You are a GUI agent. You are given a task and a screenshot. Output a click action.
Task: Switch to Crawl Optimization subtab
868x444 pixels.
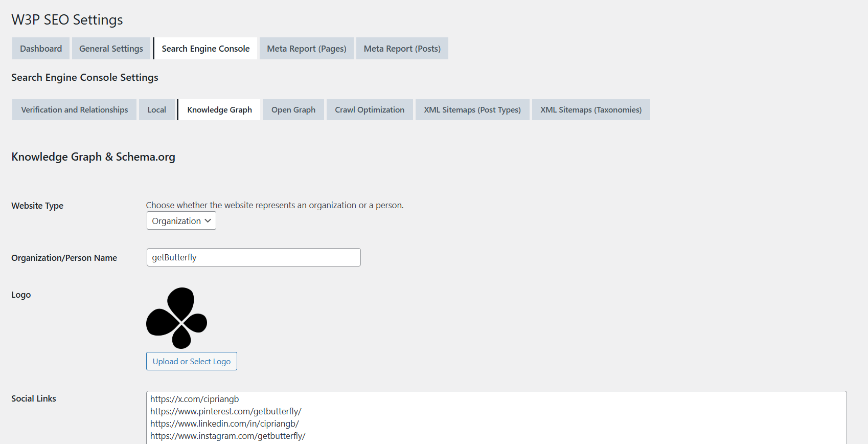click(370, 110)
